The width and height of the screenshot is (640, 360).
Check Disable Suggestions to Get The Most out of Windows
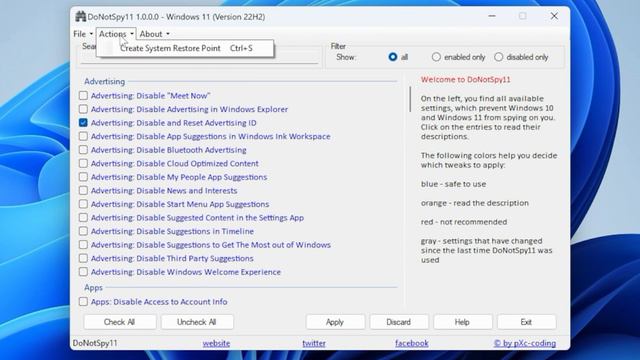[x=83, y=244]
